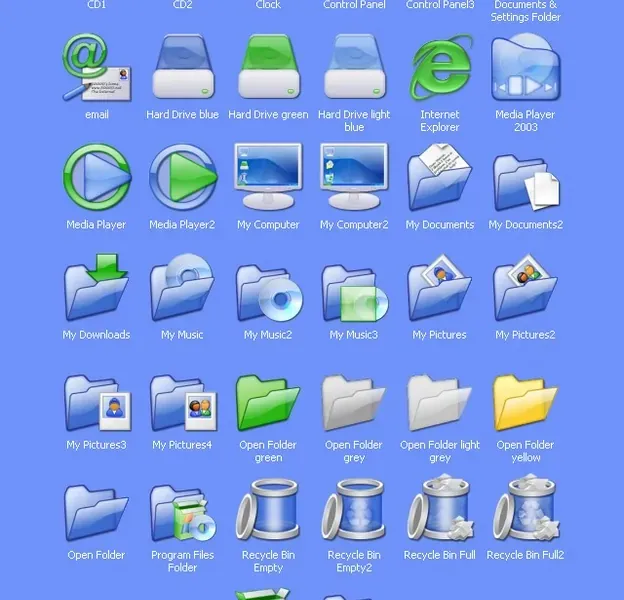
Task: Click 'Program Files Folder' caption text
Action: (183, 561)
